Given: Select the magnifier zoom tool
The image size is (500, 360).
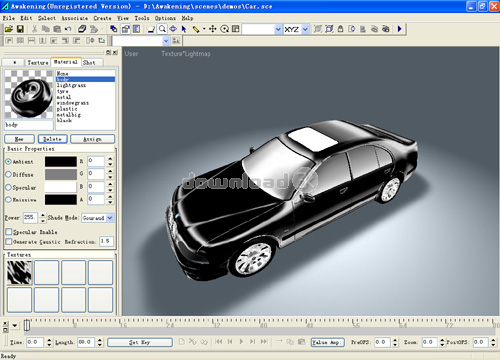Looking at the screenshot, I should pyautogui.click(x=162, y=29).
